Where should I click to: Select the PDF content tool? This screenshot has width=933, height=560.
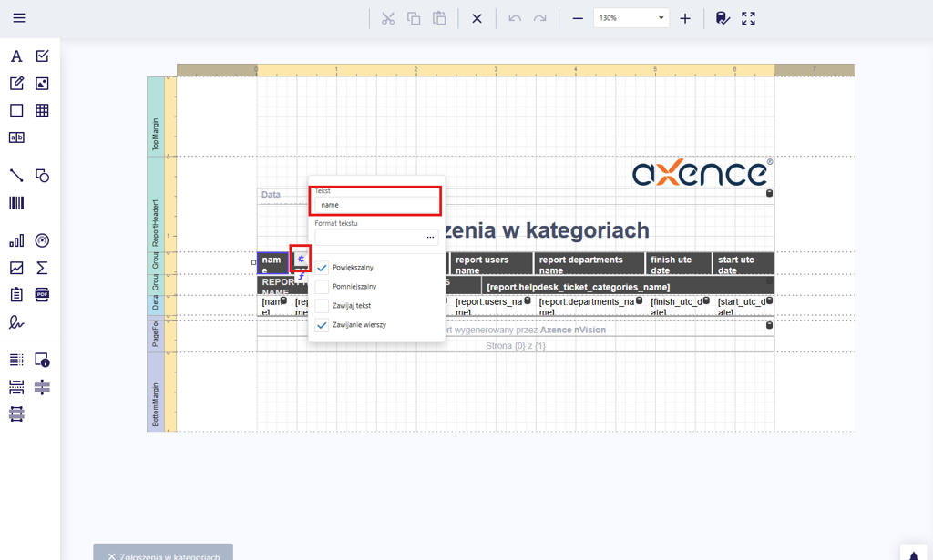pyautogui.click(x=42, y=294)
